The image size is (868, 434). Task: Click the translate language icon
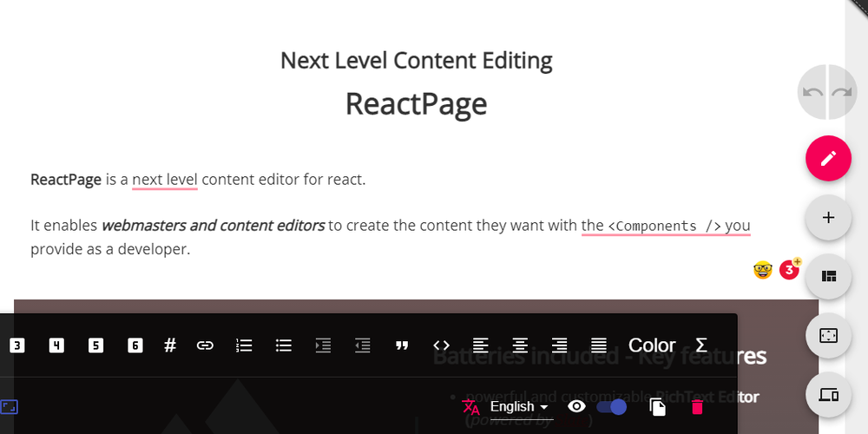click(x=470, y=407)
